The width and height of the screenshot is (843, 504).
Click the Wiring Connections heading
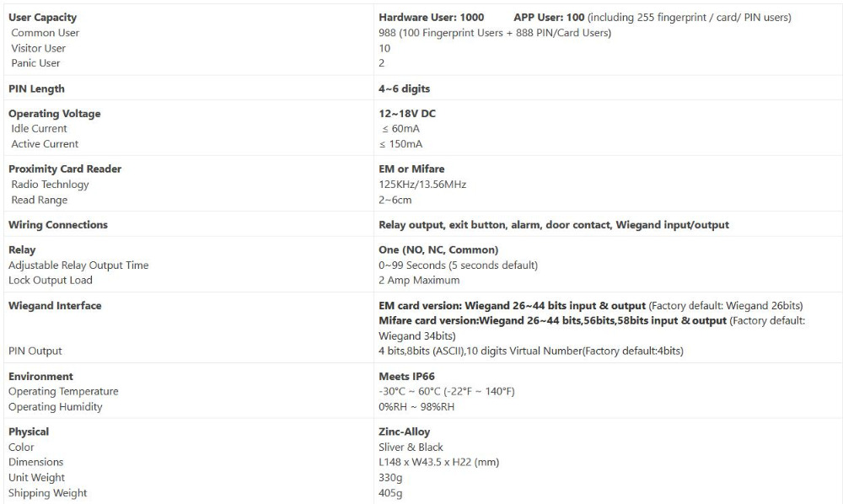(x=58, y=224)
